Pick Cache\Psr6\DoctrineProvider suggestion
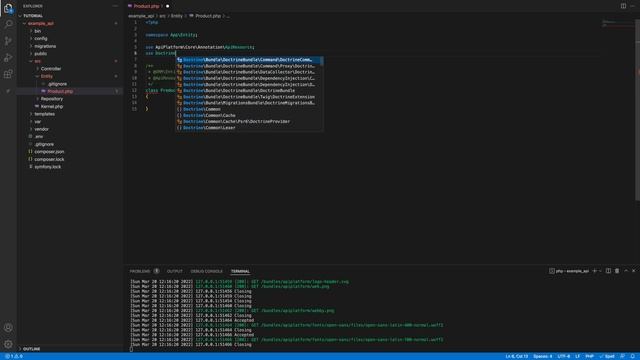The image size is (640, 360). tap(249, 121)
